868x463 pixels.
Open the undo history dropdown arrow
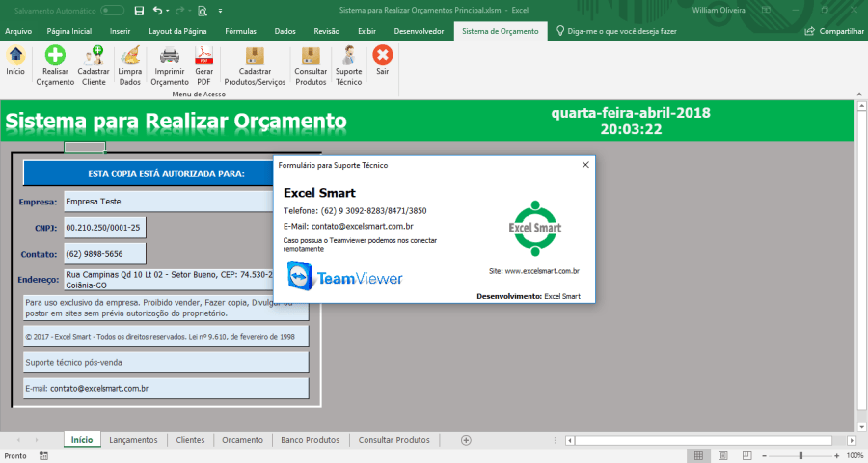point(168,11)
